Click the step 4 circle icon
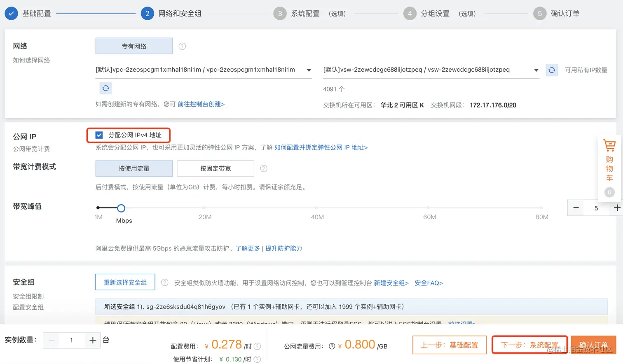623x364 pixels. click(410, 14)
